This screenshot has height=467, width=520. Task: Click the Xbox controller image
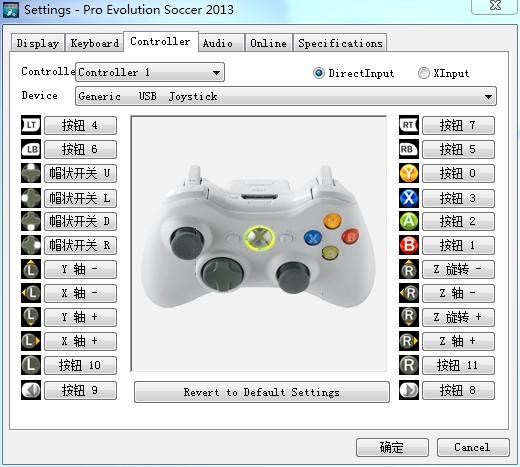coord(259,244)
